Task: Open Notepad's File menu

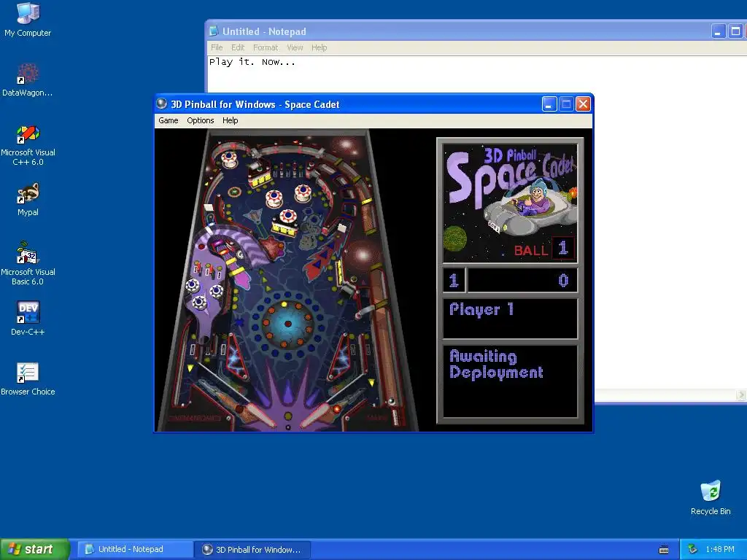Action: tap(217, 47)
